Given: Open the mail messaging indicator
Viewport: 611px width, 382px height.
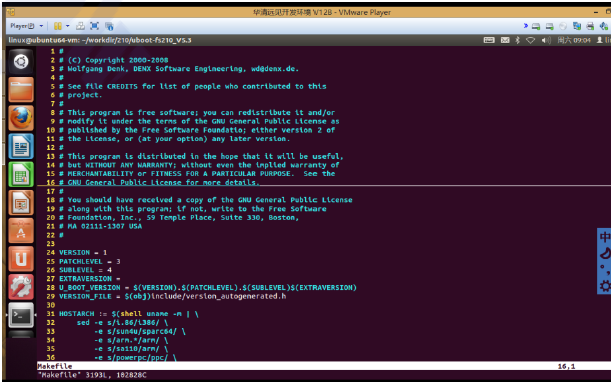Looking at the screenshot, I should (x=505, y=40).
